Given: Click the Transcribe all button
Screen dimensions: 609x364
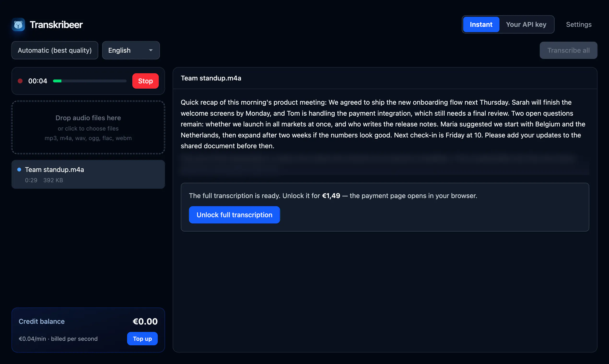Looking at the screenshot, I should click(x=568, y=50).
